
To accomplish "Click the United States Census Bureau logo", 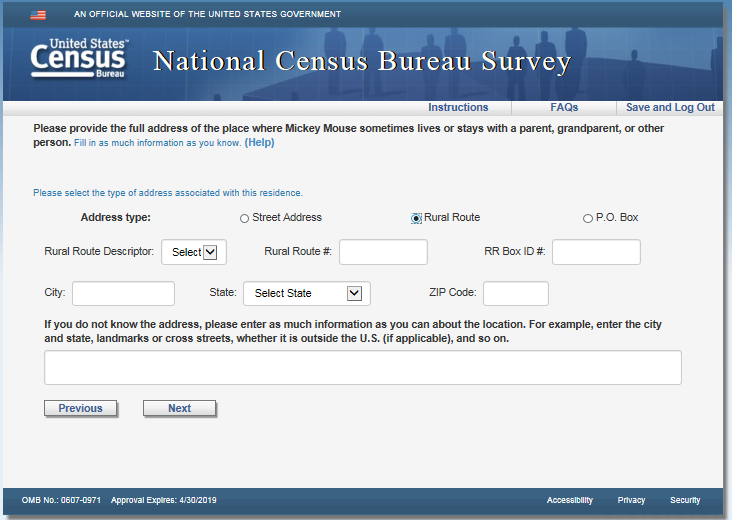I will pos(79,61).
